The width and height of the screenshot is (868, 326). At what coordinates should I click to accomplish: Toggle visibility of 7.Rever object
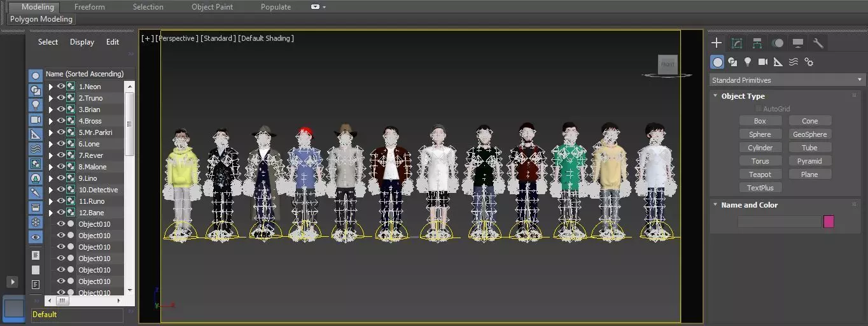point(61,155)
